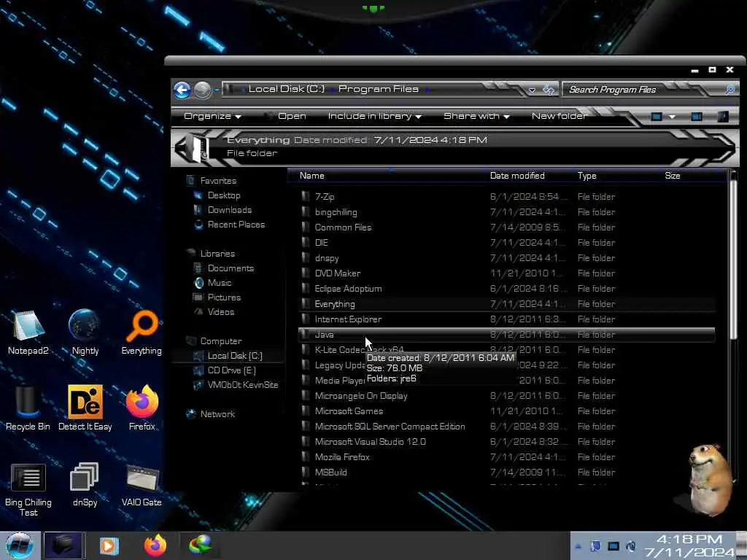
Task: Select the Mozilla Firefox folder icon
Action: (306, 456)
